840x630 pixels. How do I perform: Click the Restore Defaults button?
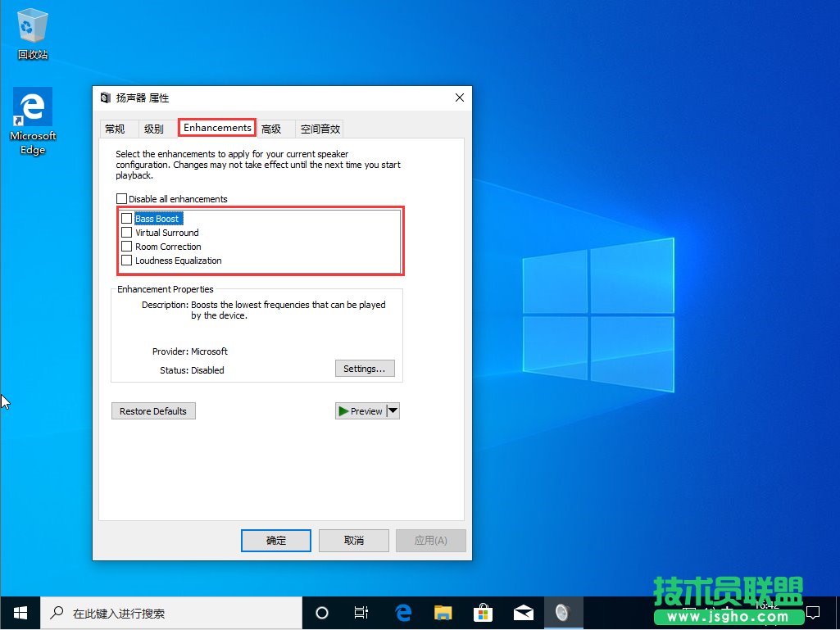click(x=153, y=410)
